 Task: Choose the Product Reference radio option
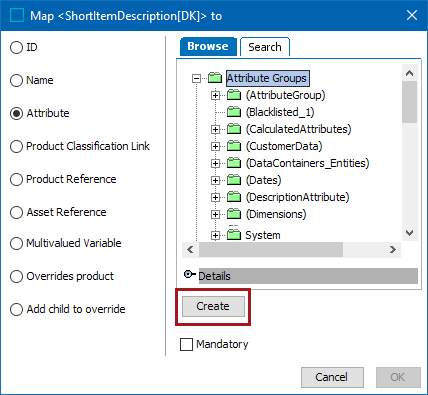click(16, 179)
